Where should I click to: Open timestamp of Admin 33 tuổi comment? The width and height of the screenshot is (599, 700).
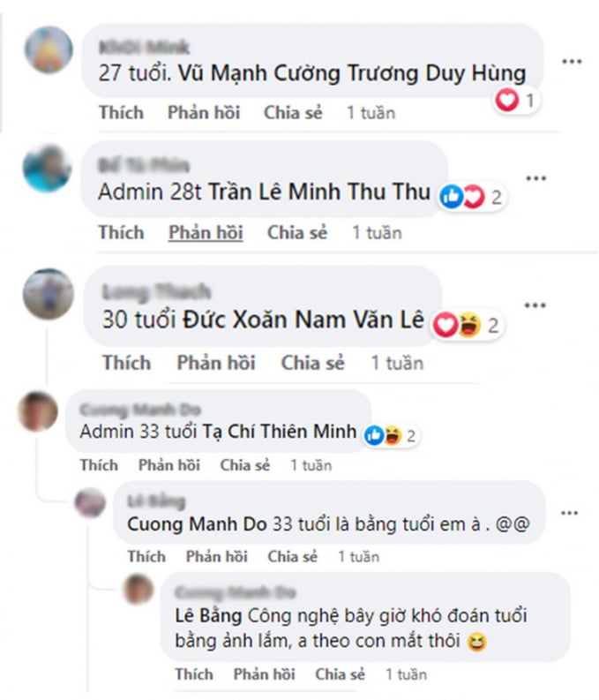coord(311,465)
